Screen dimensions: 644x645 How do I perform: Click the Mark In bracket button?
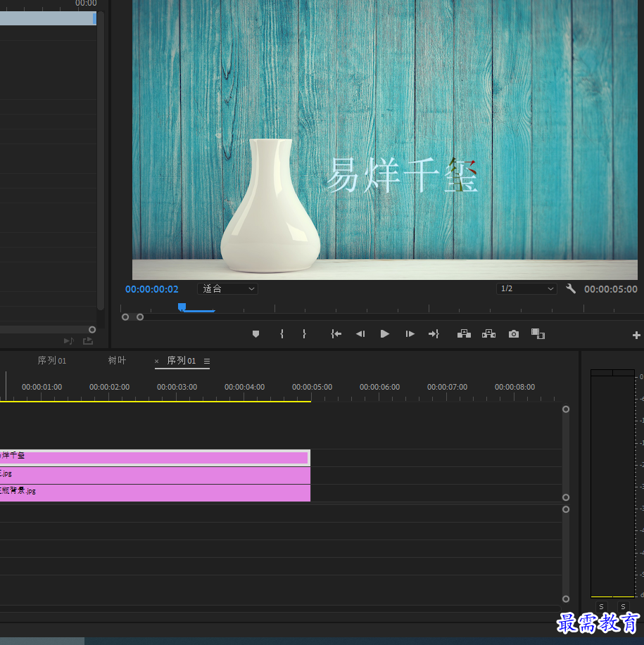click(x=282, y=334)
